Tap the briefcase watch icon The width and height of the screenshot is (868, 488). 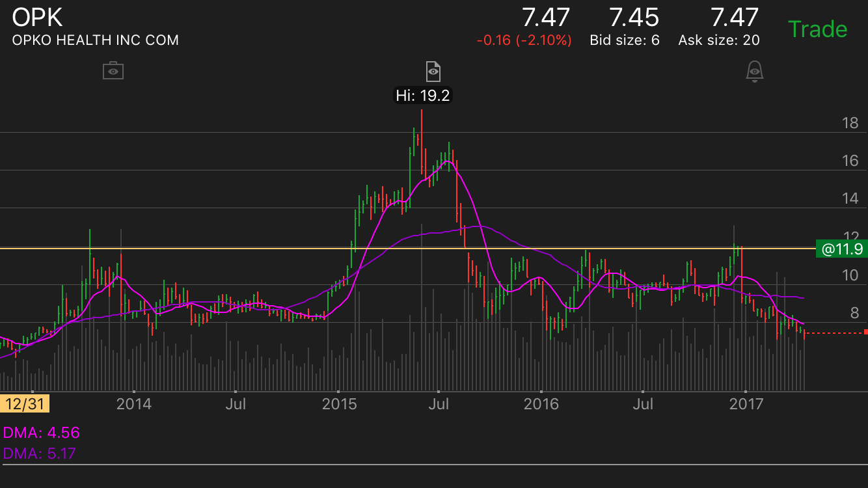(x=113, y=70)
